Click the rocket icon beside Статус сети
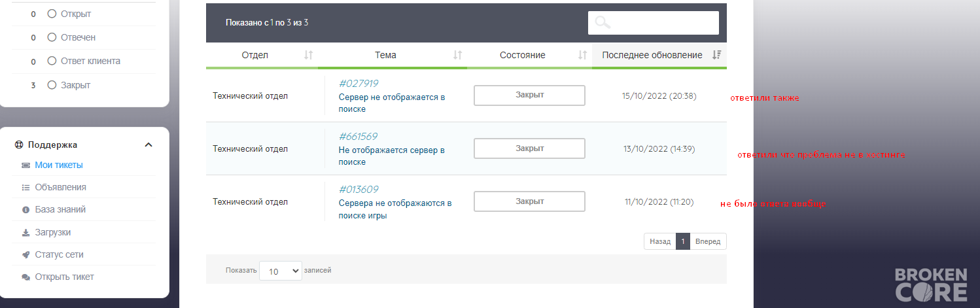This screenshot has width=980, height=308. (x=26, y=254)
